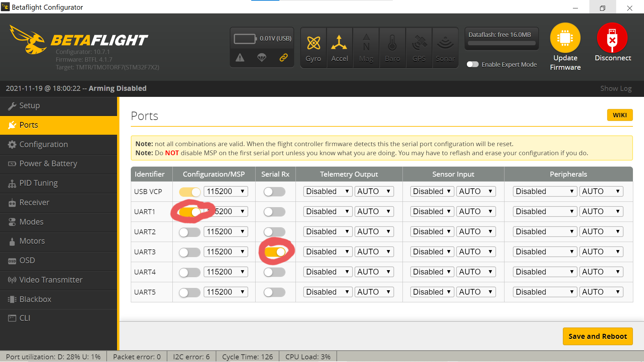The image size is (644, 362).
Task: Open UART2 Sensor Input Disabled dropdown
Action: [x=432, y=232]
